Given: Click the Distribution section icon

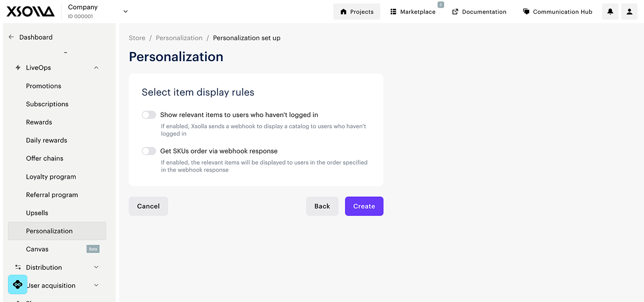Looking at the screenshot, I should [18, 267].
